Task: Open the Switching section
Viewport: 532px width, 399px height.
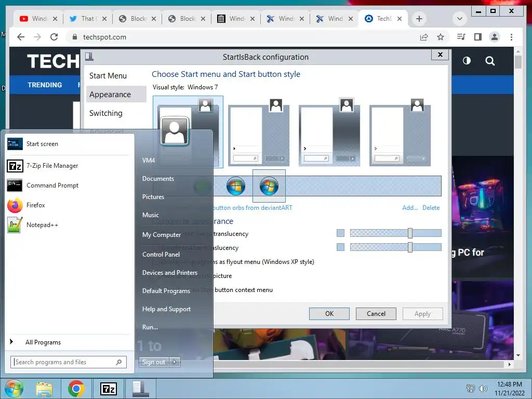Action: (106, 113)
